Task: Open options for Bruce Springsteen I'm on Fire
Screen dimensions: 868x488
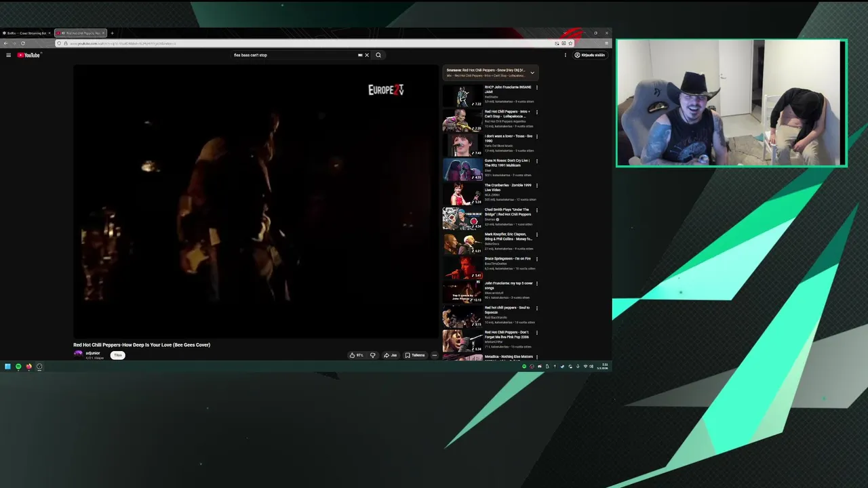Action: coord(537,259)
